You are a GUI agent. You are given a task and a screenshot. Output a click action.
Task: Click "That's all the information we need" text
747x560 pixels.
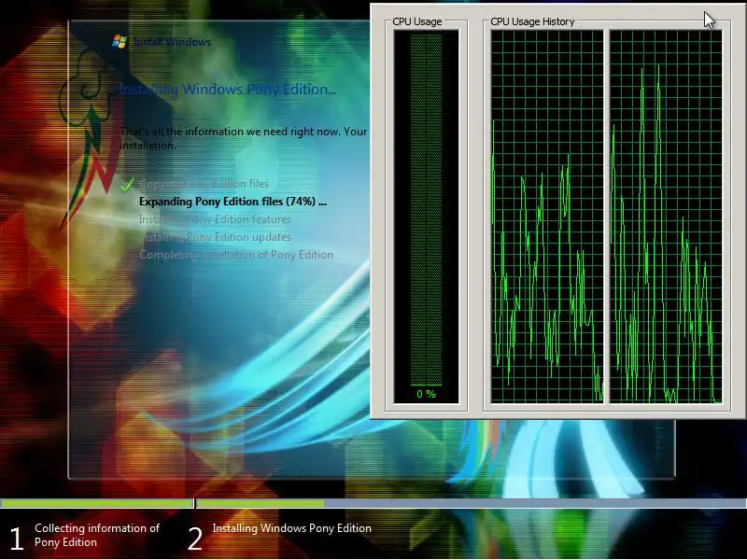(x=244, y=138)
